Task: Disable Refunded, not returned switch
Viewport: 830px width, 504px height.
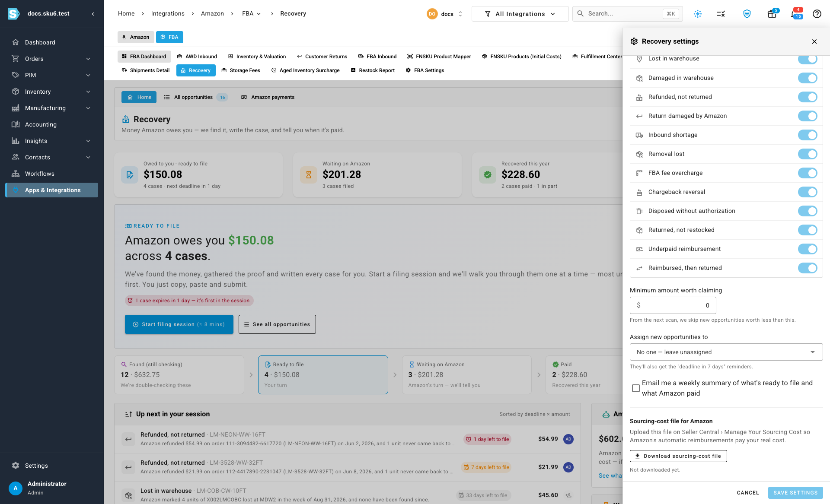Action: (x=808, y=97)
